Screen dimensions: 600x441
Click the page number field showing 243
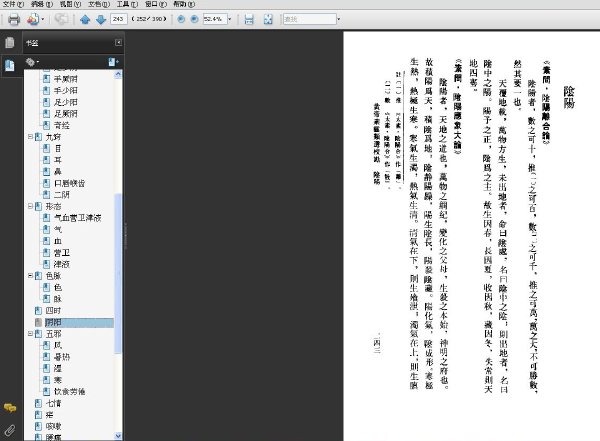(119, 19)
